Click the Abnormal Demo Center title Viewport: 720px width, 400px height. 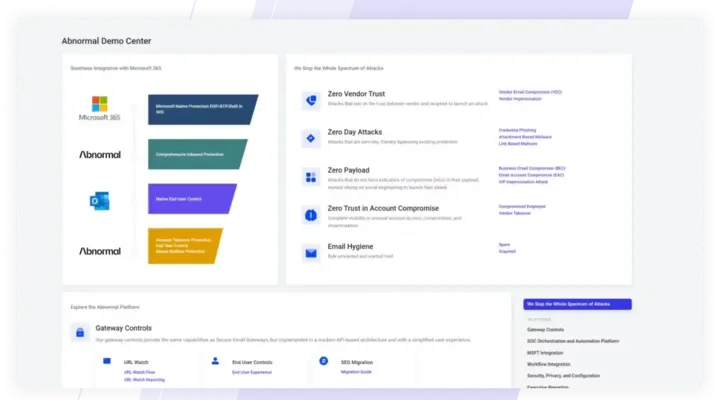pyautogui.click(x=106, y=41)
